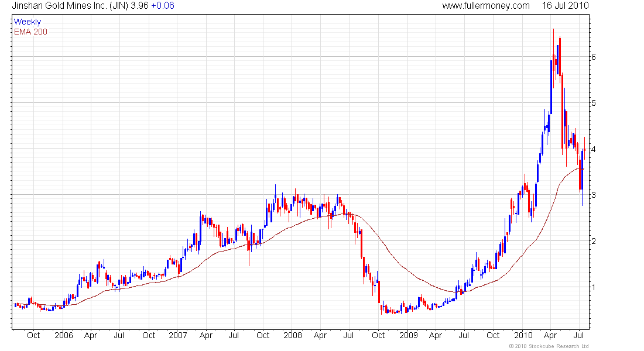Click the x-axis year label 2008
Screen dimensions: 644x351
(292, 335)
